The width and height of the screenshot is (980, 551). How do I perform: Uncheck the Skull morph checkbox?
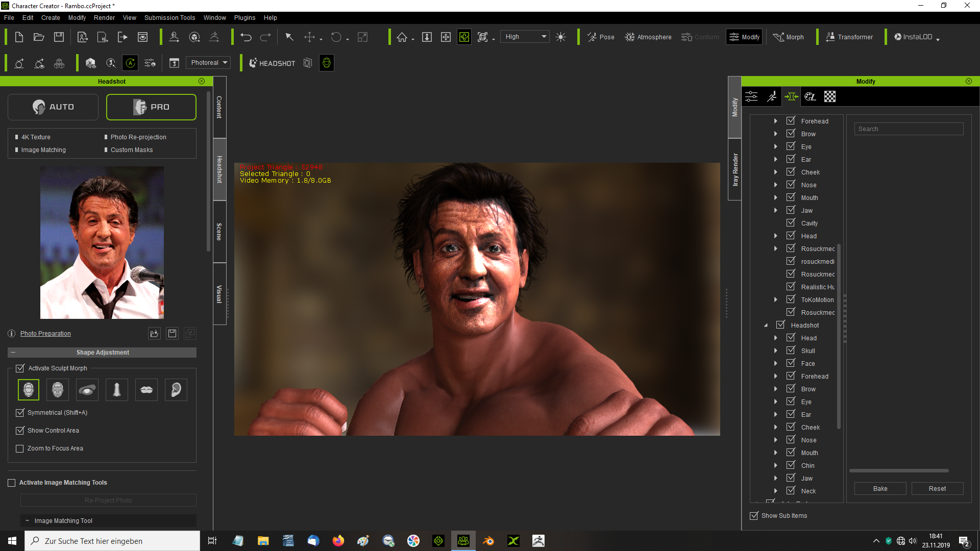click(791, 350)
